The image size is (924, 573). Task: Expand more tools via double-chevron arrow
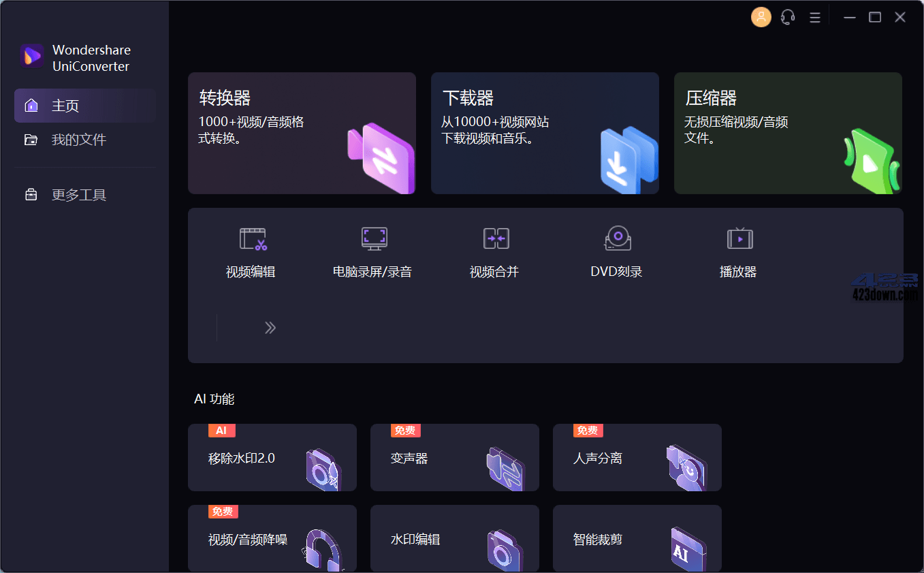270,328
